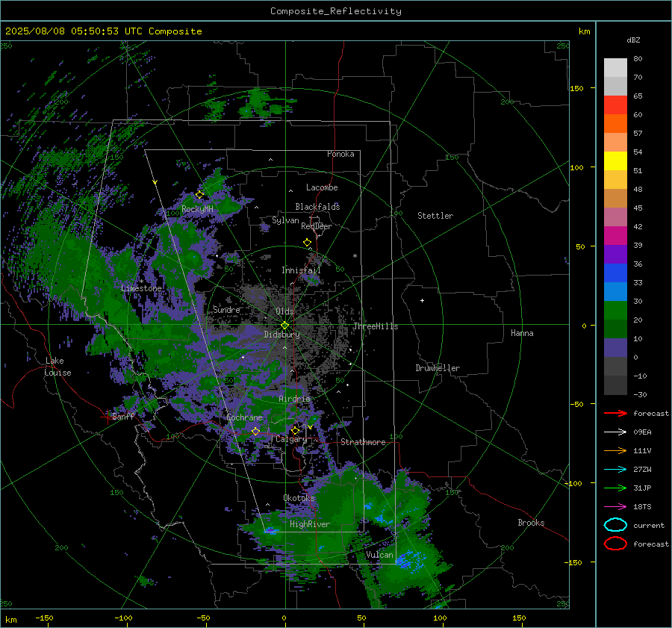The image size is (672, 628).
Task: Click the blue 33 dBZ color swatch
Action: pos(615,273)
